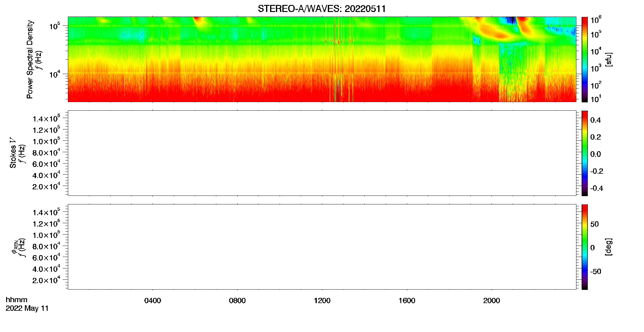Click the φ RTN axis label

tap(14, 247)
